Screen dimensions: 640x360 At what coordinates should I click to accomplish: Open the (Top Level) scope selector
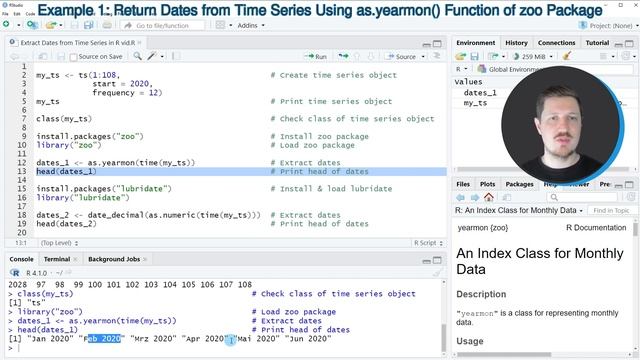pyautogui.click(x=59, y=243)
